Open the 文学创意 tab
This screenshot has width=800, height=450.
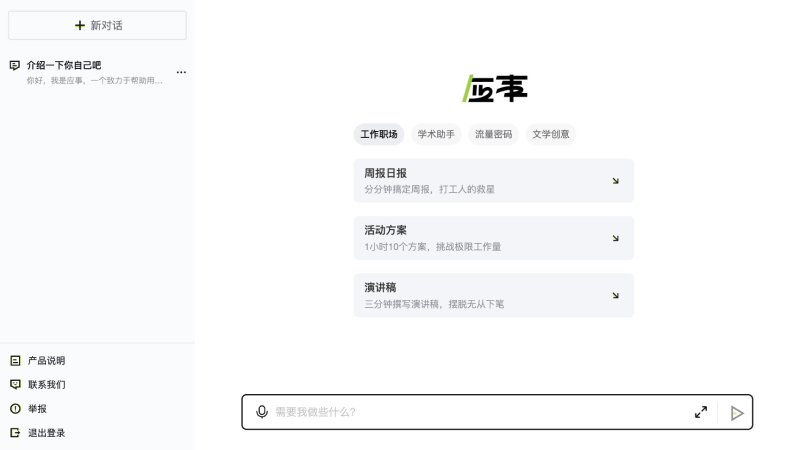point(551,134)
